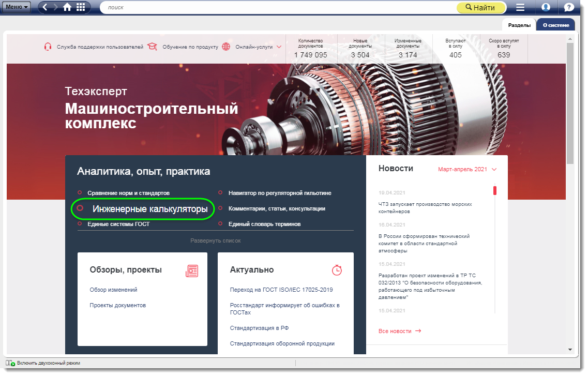This screenshot has height=376, width=588.
Task: Expand the Онлайн-услуги dropdown
Action: pos(259,47)
